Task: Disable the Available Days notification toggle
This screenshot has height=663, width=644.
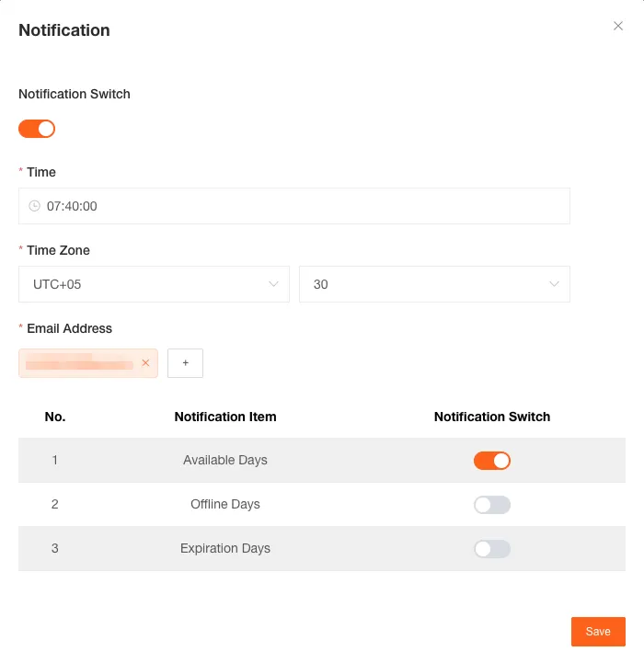Action: coord(492,461)
